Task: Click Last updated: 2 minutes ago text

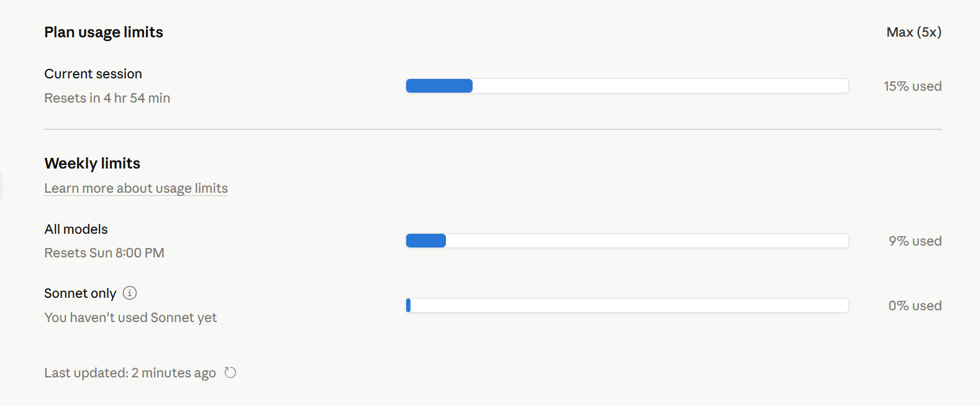Action: click(130, 373)
